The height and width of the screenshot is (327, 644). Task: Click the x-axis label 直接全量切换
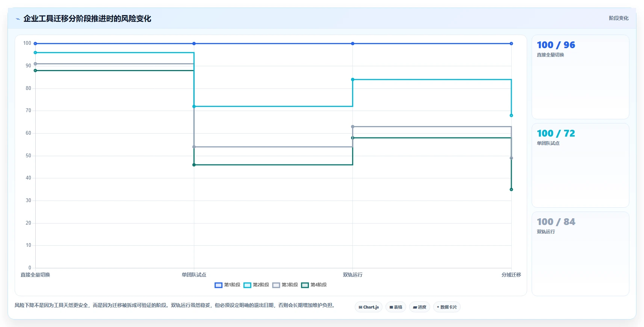coord(35,275)
